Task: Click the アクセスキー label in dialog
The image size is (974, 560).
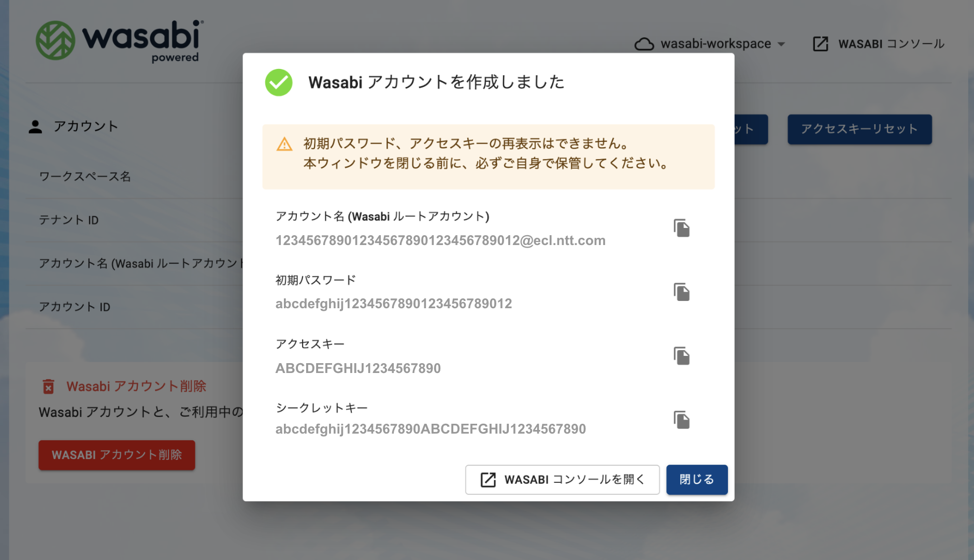Action: pos(310,344)
